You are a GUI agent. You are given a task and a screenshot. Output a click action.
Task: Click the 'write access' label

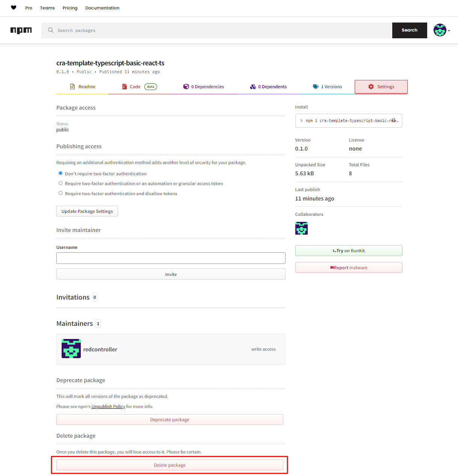pos(263,349)
